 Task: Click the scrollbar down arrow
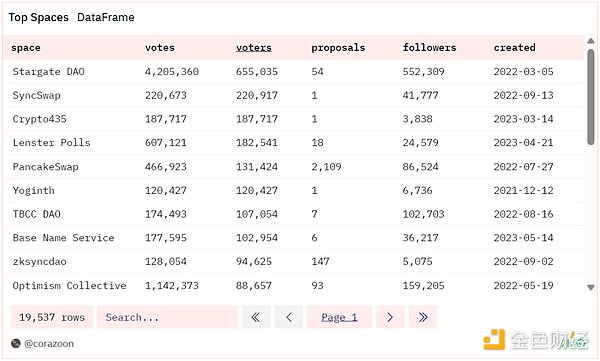(591, 287)
